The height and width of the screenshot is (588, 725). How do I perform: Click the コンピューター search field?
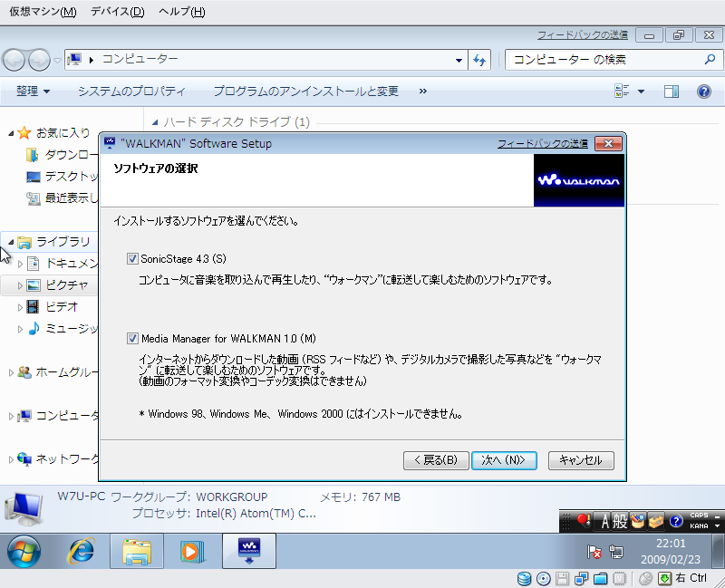[605, 60]
